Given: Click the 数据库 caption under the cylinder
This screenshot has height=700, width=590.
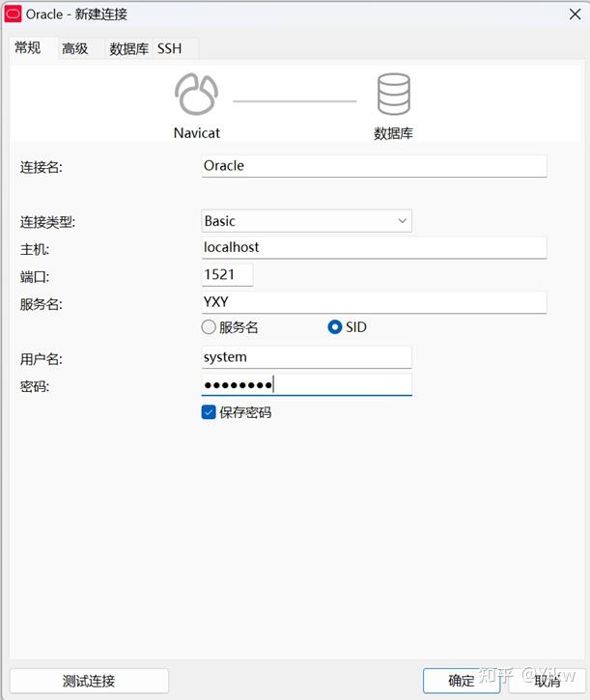Looking at the screenshot, I should coord(393,133).
